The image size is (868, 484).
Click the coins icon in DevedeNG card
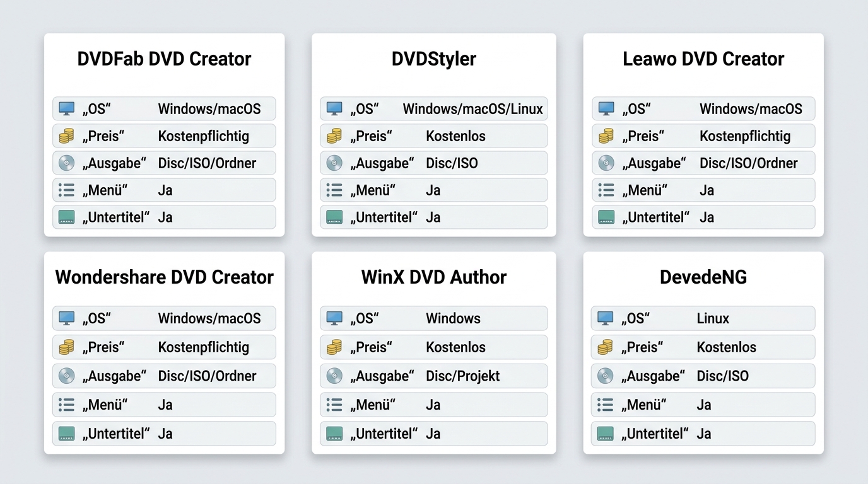(x=605, y=347)
